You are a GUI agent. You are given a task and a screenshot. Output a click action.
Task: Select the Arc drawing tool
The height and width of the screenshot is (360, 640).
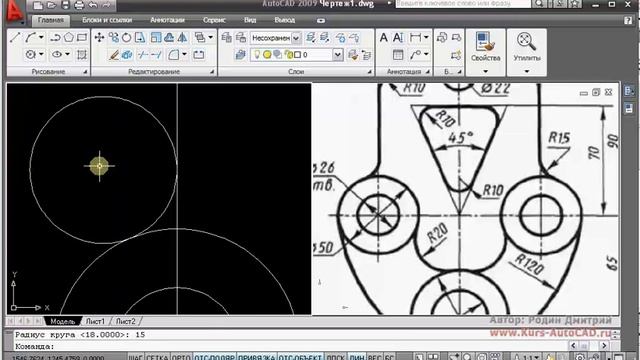click(31, 38)
